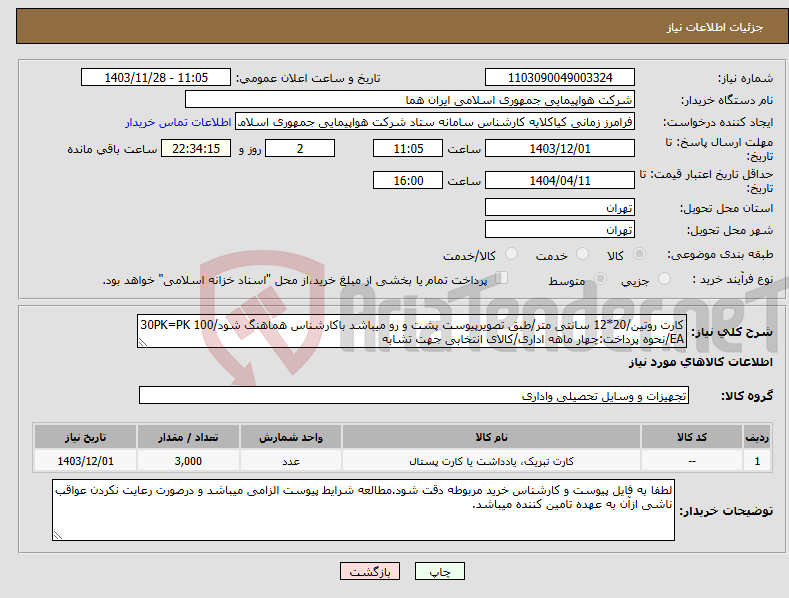Viewport: 789px width, 598px height.
Task: Click the remaining days field showing 2
Action: [300, 148]
